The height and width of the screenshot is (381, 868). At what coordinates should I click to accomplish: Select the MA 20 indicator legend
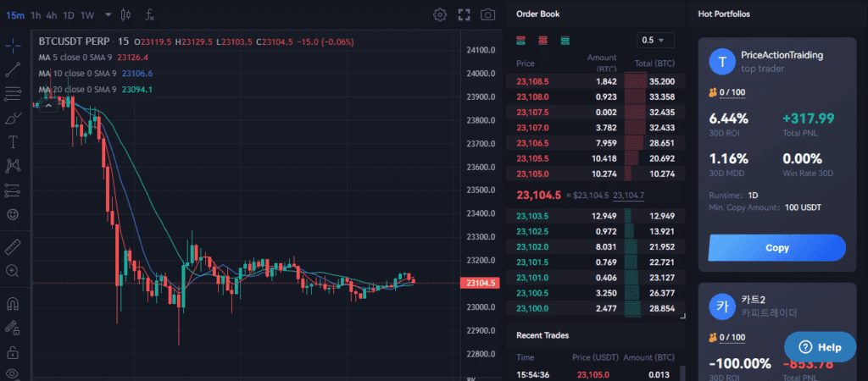[96, 89]
